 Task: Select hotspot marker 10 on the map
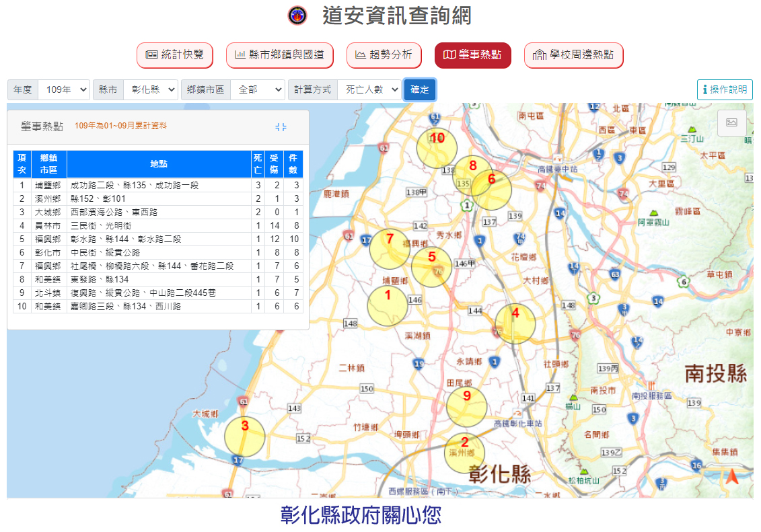pos(437,147)
